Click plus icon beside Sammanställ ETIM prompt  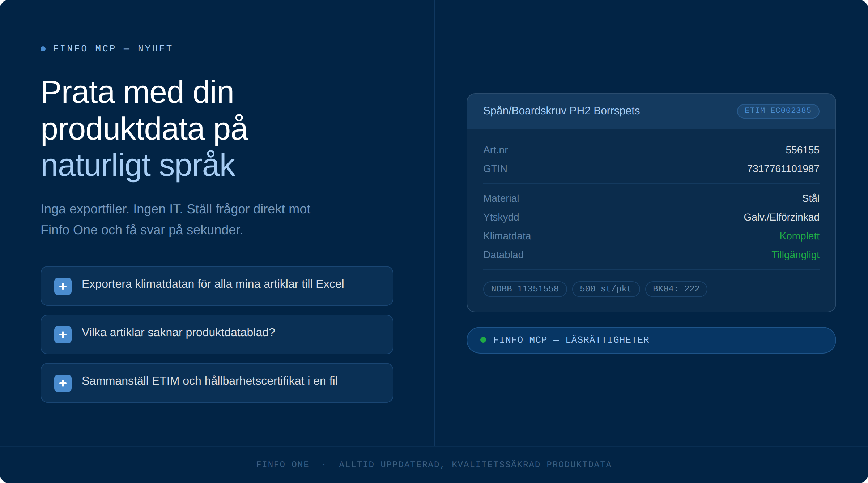click(63, 383)
